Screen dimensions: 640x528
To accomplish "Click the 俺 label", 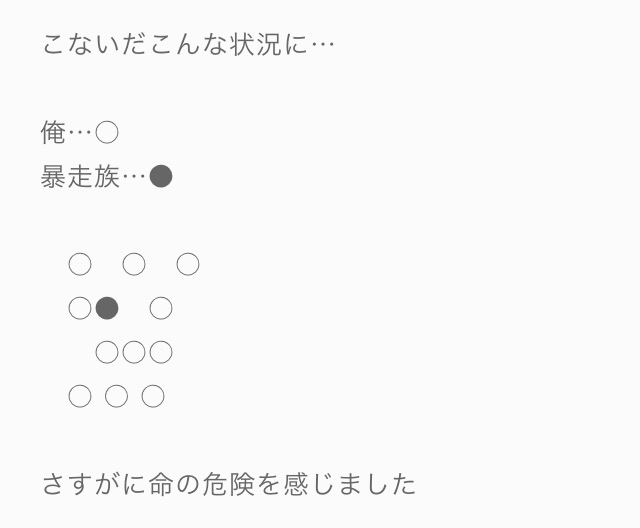I will [x=53, y=132].
